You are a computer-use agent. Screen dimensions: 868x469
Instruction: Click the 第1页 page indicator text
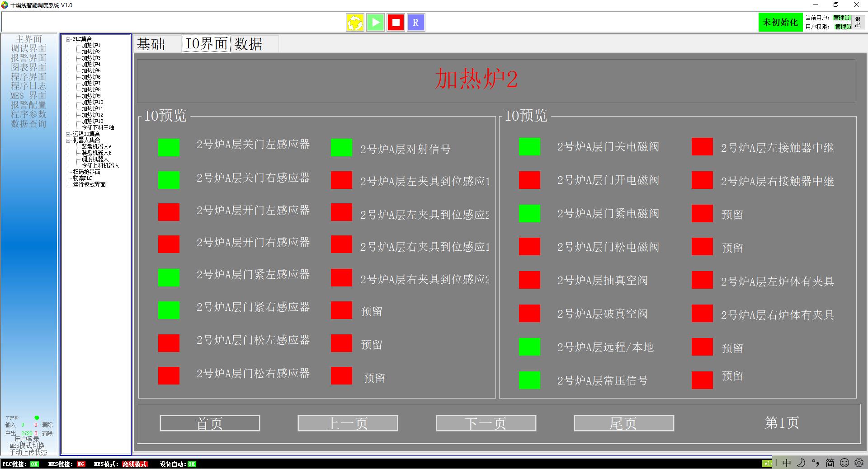pyautogui.click(x=782, y=423)
